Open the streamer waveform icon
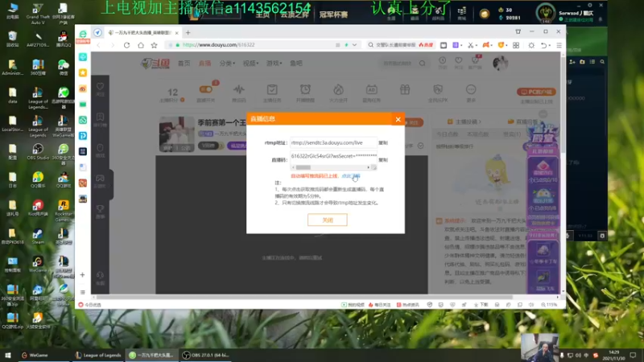Viewport: 644px width, 362px height. click(x=238, y=89)
